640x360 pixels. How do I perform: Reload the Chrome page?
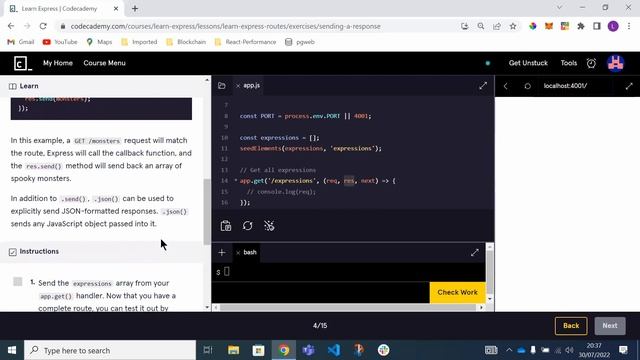(x=43, y=26)
